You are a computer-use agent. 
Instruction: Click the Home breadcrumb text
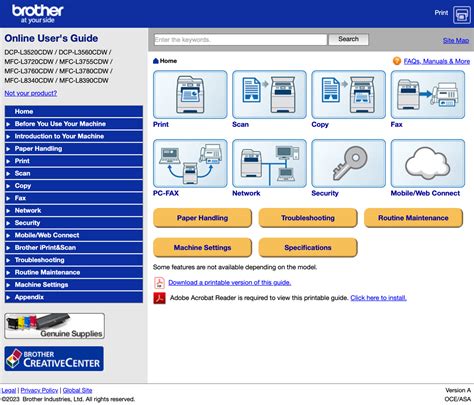point(168,61)
